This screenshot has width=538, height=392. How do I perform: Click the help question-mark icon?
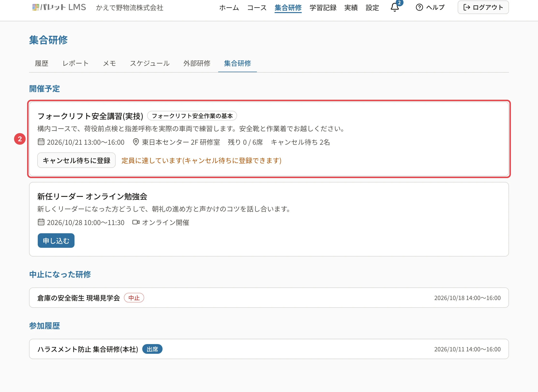[419, 7]
